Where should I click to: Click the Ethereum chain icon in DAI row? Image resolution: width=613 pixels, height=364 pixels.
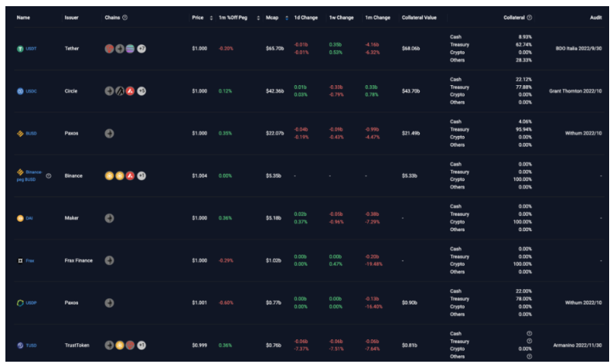coord(110,218)
